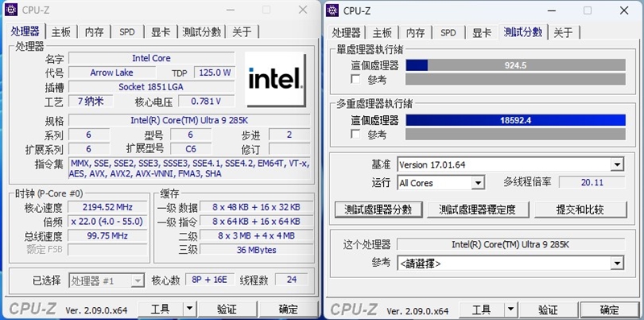Click the 三级 cache value 36 MBytes
The height and width of the screenshot is (320, 644).
(x=256, y=250)
